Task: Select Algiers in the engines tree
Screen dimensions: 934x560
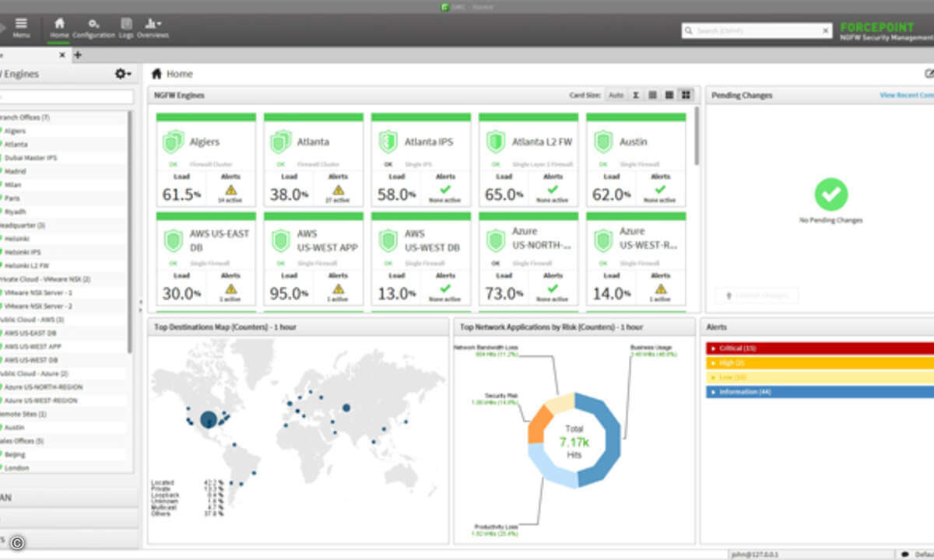Action: (x=15, y=131)
